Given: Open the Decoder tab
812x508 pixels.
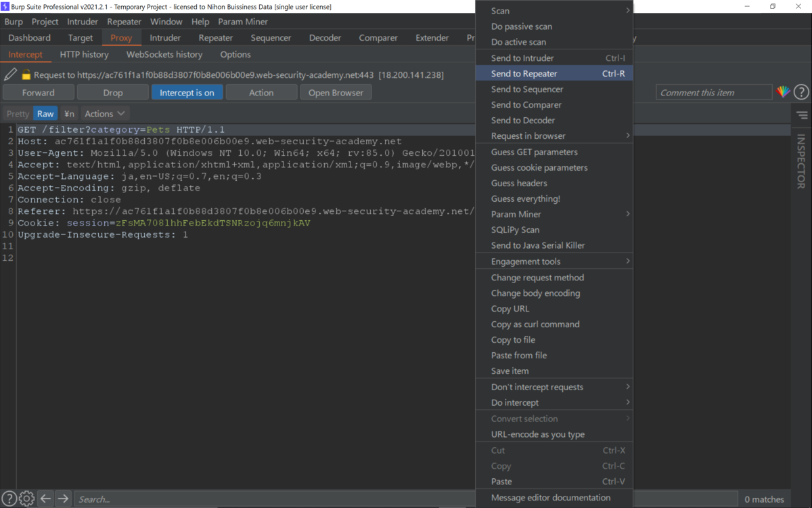Looking at the screenshot, I should pos(325,38).
